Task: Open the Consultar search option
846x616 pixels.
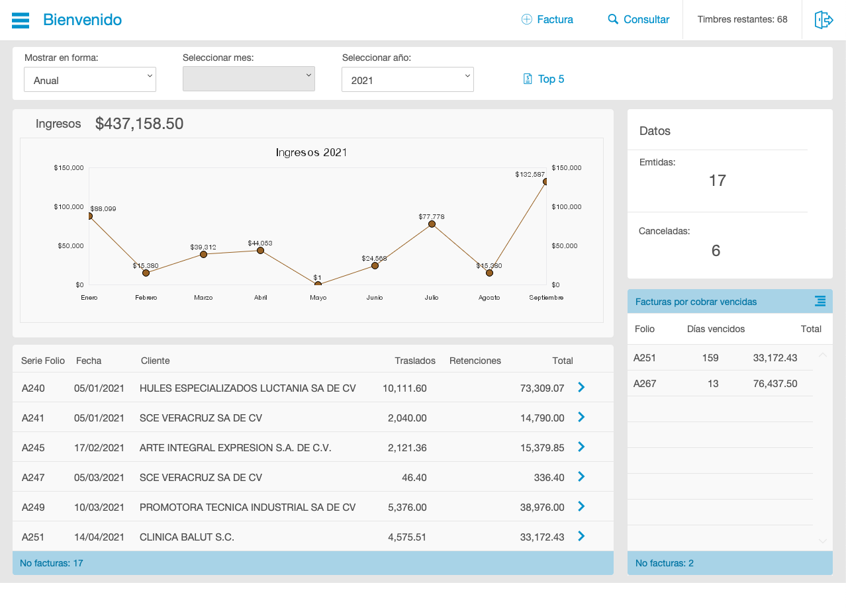Action: click(638, 20)
